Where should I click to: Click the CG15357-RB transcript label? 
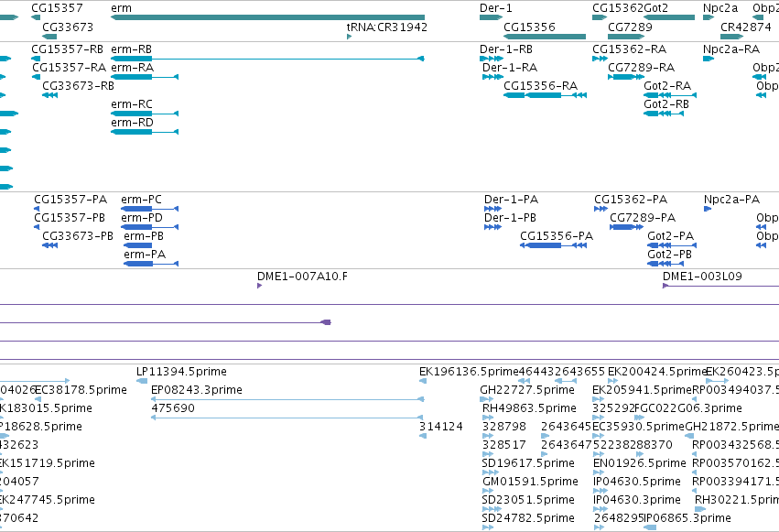point(67,49)
